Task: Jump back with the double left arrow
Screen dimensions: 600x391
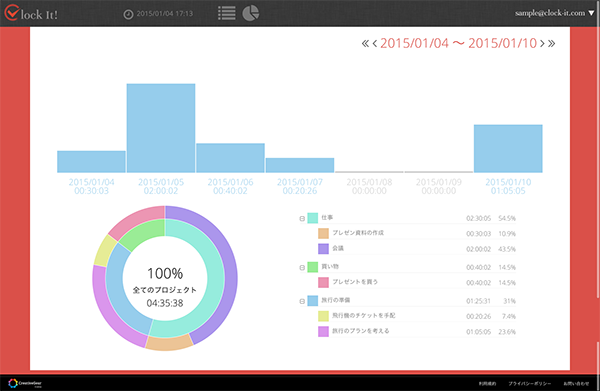Action: point(365,44)
